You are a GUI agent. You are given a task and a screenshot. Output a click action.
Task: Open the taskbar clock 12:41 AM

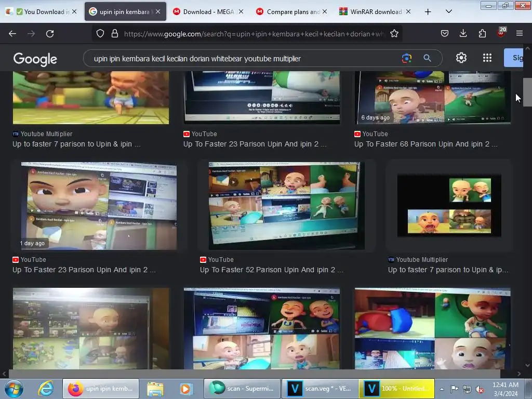tap(505, 389)
